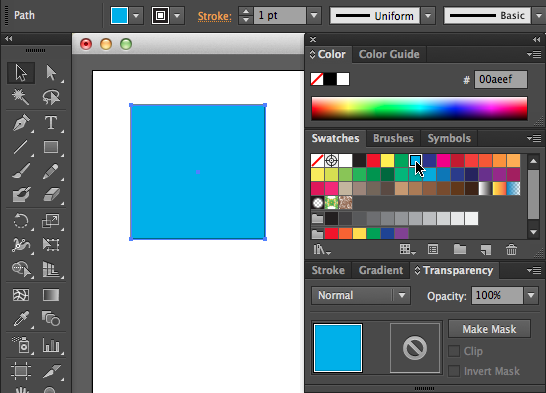Viewport: 546px width, 393px height.
Task: Pick a color from the spectrum bar
Action: tap(419, 109)
